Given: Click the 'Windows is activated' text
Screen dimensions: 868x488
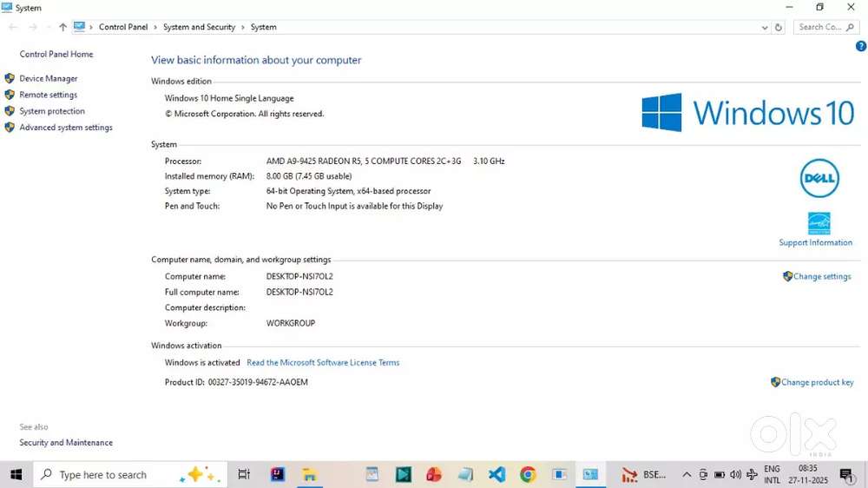Looking at the screenshot, I should [x=202, y=363].
